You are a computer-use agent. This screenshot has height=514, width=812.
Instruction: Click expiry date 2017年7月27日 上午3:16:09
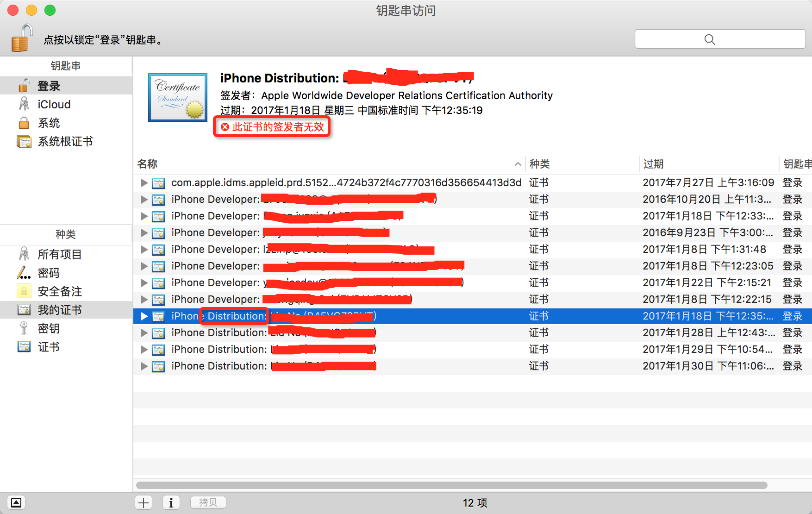[x=708, y=182]
